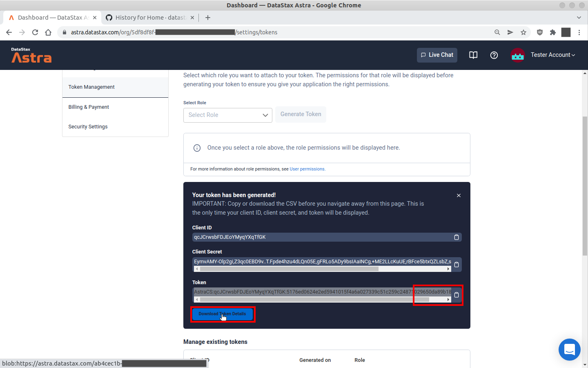Expand the Tester Account menu
Image resolution: width=588 pixels, height=368 pixels.
point(553,55)
